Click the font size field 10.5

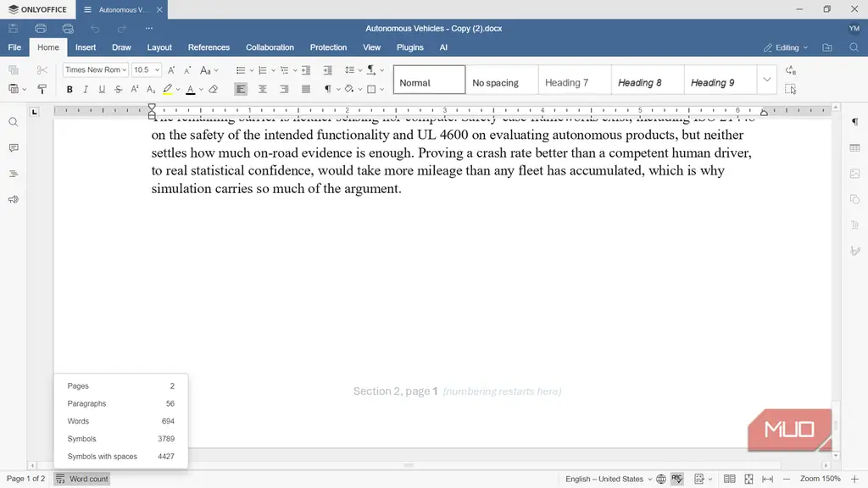tap(142, 69)
